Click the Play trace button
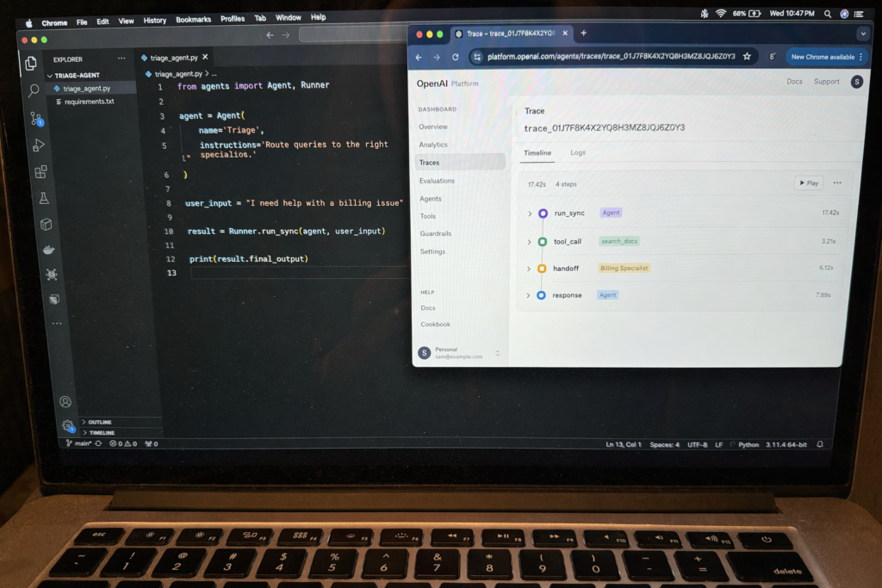Viewport: 882px width, 588px height. tap(808, 183)
